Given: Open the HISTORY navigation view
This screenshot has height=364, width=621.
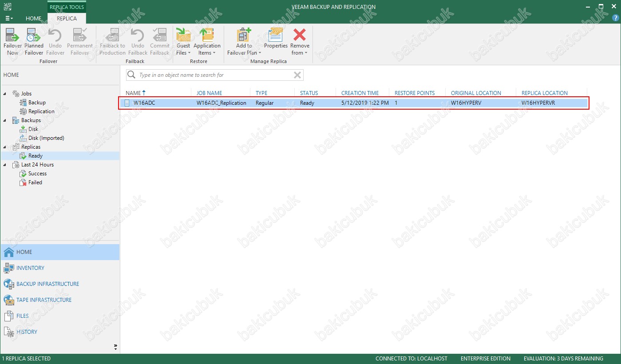Looking at the screenshot, I should pos(60,332).
